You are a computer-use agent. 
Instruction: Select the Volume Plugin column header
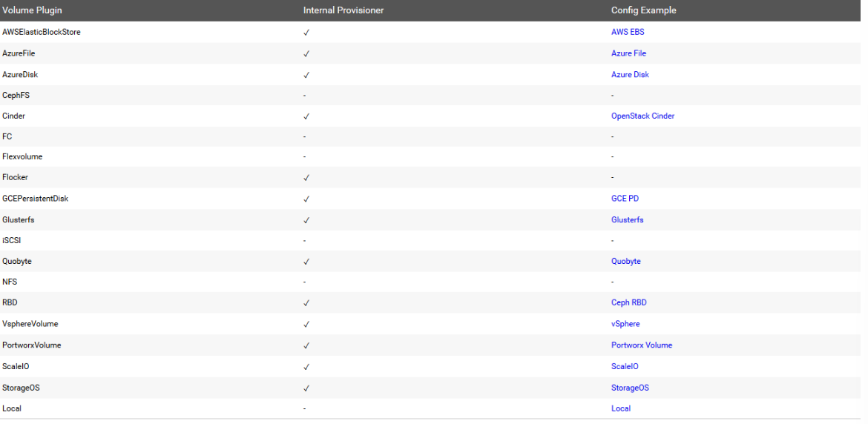(x=32, y=10)
